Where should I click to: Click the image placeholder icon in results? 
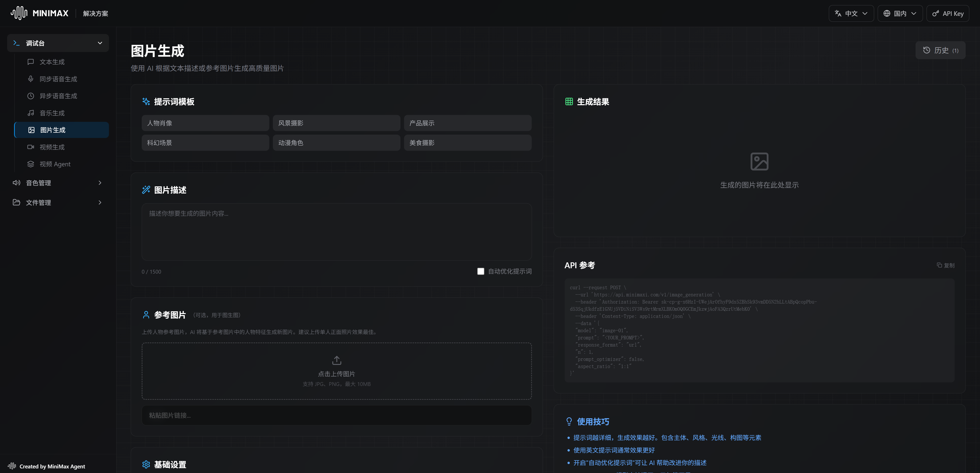(x=759, y=162)
